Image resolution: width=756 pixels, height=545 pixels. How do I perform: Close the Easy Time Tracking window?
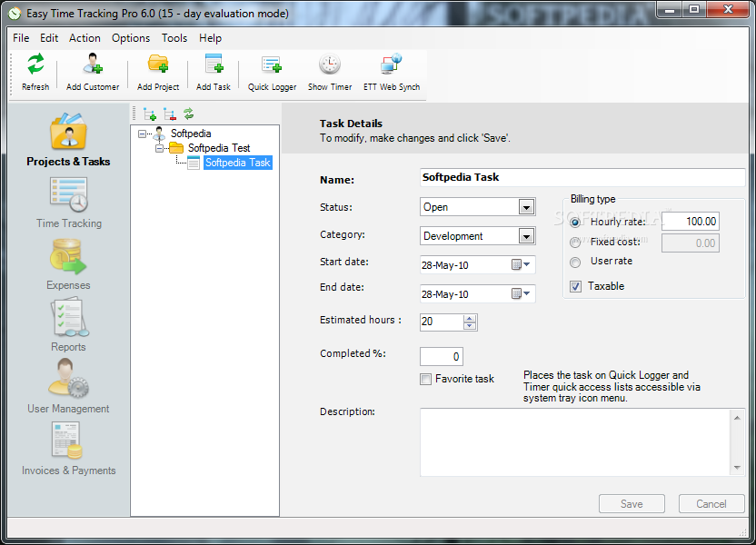point(729,9)
